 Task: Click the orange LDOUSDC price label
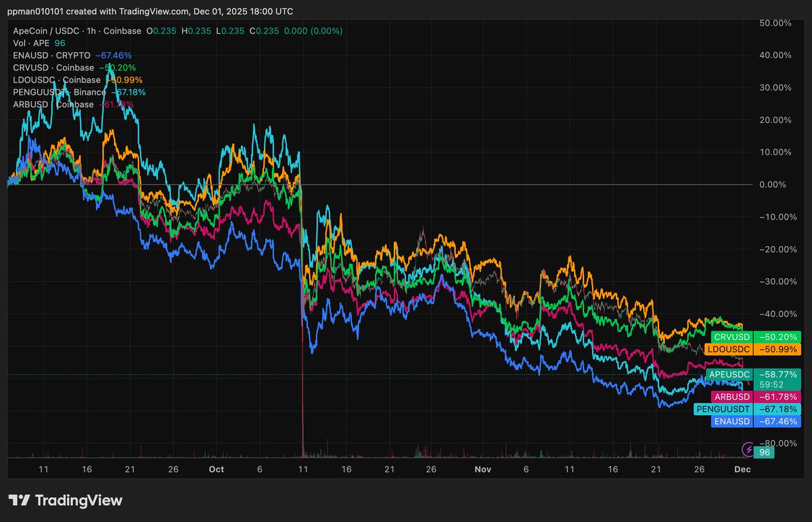tap(753, 350)
